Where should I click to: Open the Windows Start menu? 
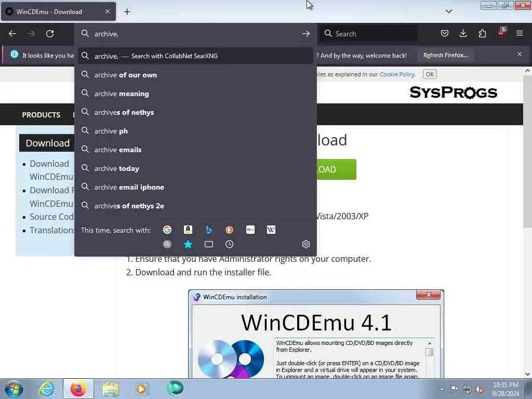click(14, 389)
